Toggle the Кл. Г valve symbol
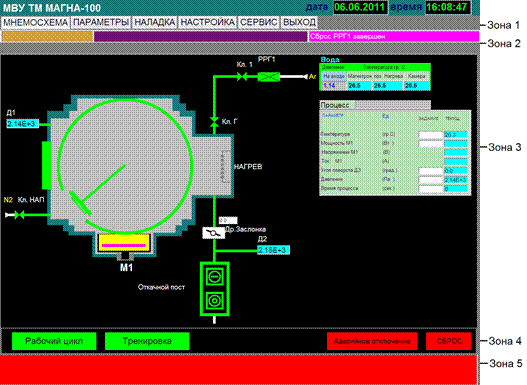527x385 pixels. pyautogui.click(x=214, y=121)
